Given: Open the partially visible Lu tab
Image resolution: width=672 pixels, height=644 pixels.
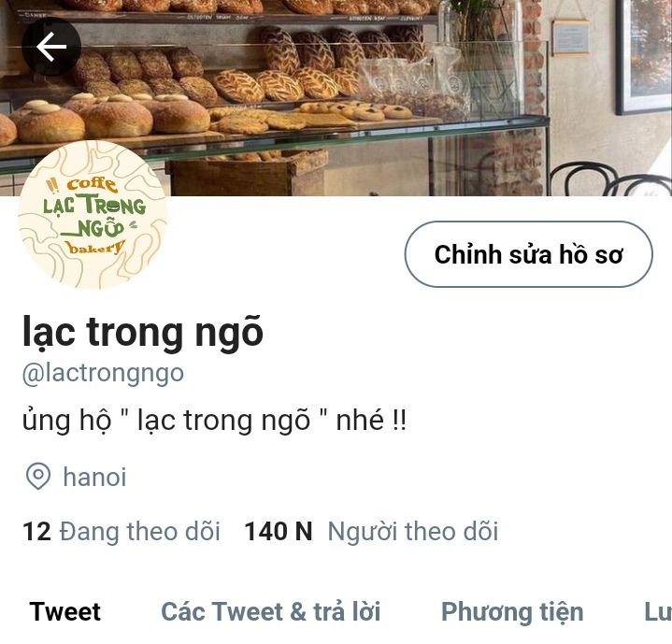Looking at the screenshot, I should [658, 612].
